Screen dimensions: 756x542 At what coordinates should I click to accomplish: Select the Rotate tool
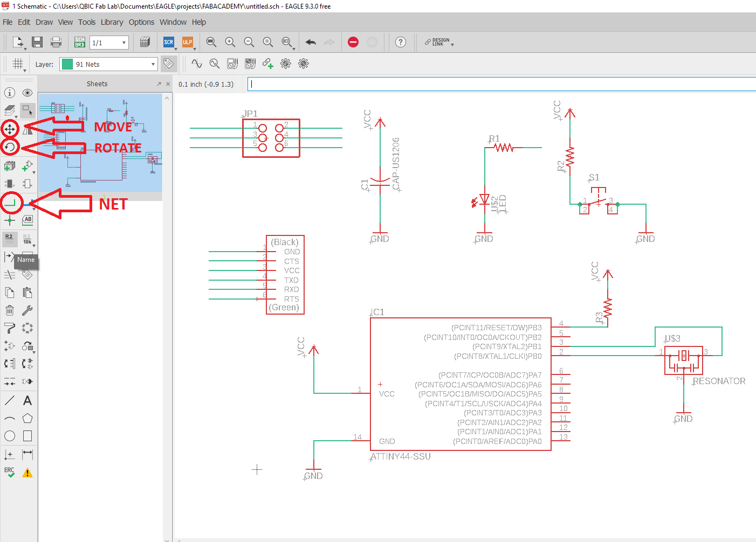coord(10,147)
